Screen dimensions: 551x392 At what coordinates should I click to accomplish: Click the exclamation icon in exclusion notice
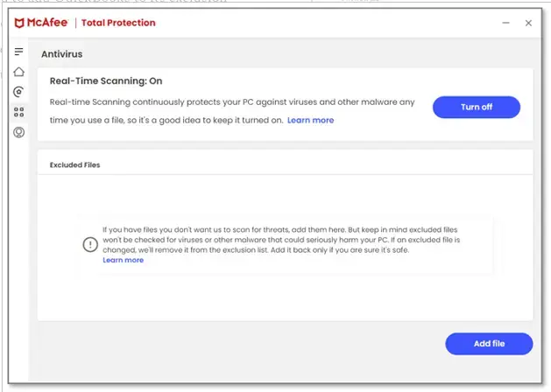[x=90, y=245]
